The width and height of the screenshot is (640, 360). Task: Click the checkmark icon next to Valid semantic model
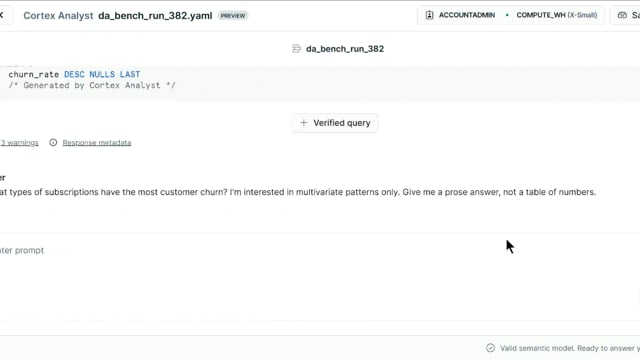pos(490,348)
